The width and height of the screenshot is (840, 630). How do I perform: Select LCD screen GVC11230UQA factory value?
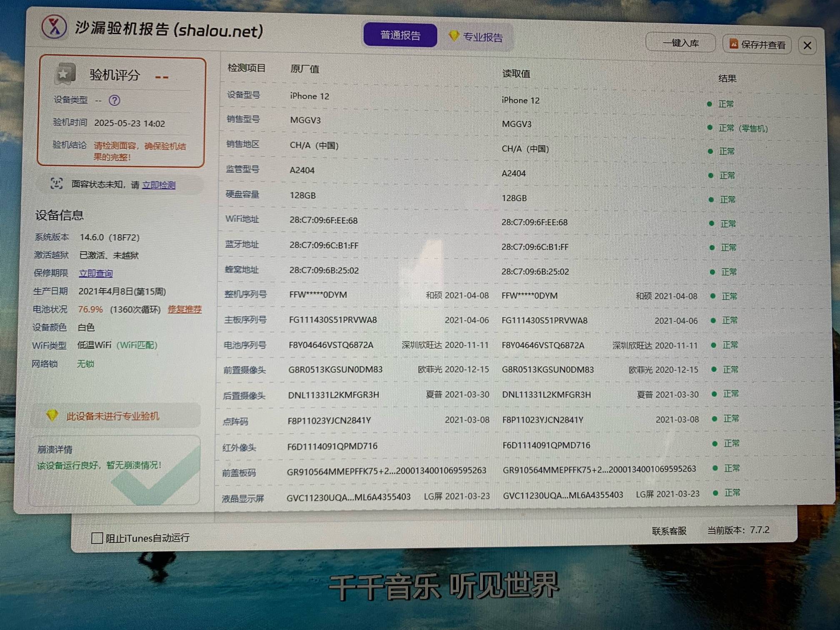coord(348,497)
